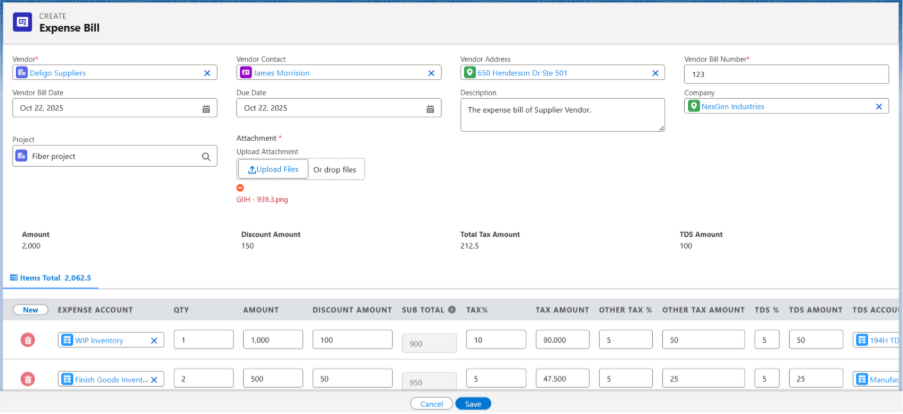The height and width of the screenshot is (414, 903).
Task: Clear WIP Inventory expense account
Action: (x=154, y=340)
